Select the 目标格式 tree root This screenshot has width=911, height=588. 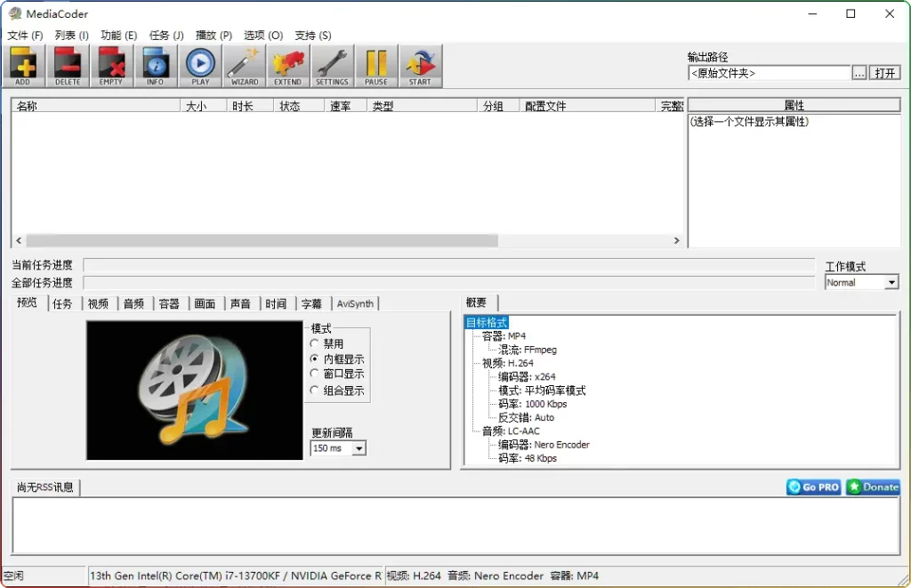pos(487,323)
